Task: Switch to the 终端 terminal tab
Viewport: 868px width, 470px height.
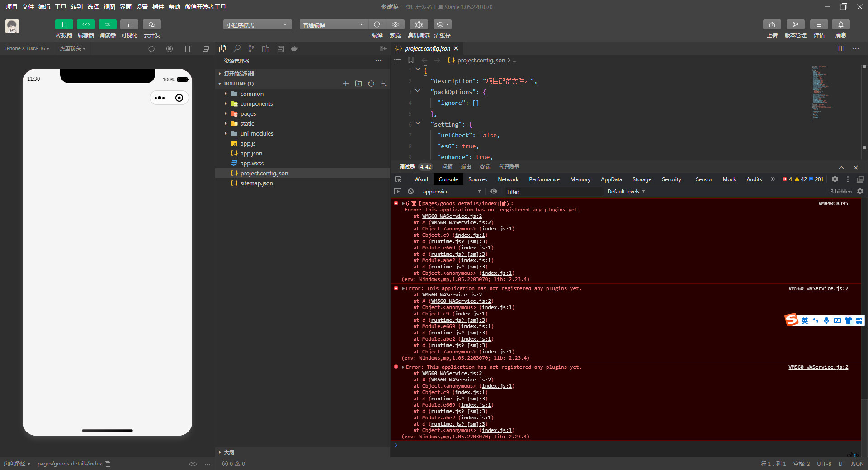Action: (x=485, y=167)
